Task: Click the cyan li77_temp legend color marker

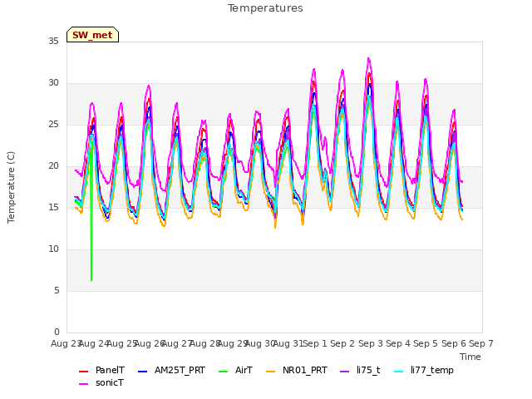Action: pyautogui.click(x=399, y=372)
